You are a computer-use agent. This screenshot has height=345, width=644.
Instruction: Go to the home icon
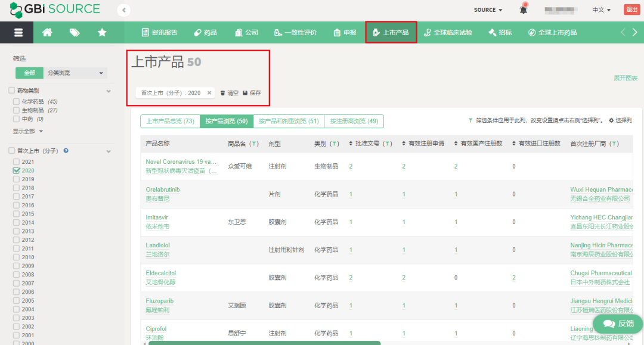[x=47, y=32]
